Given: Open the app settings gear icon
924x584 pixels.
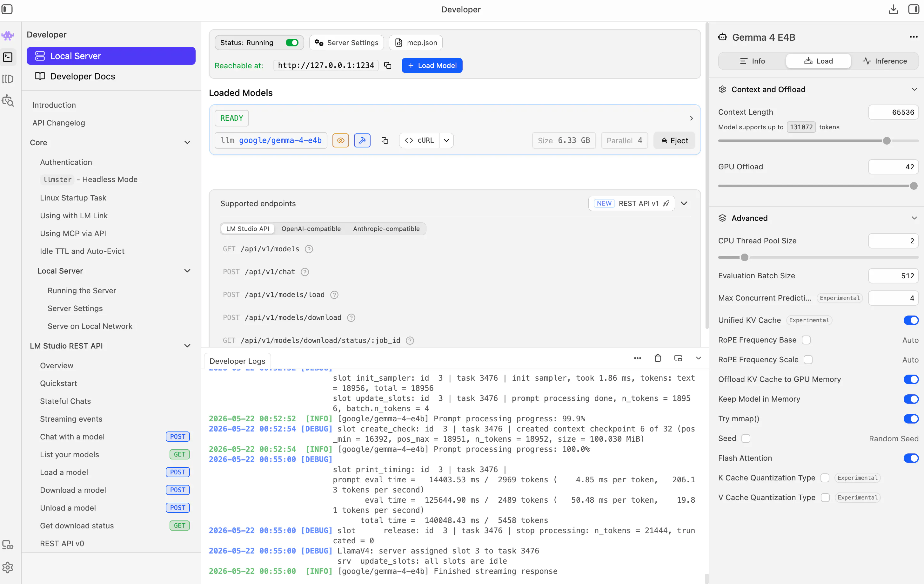Looking at the screenshot, I should (x=8, y=567).
